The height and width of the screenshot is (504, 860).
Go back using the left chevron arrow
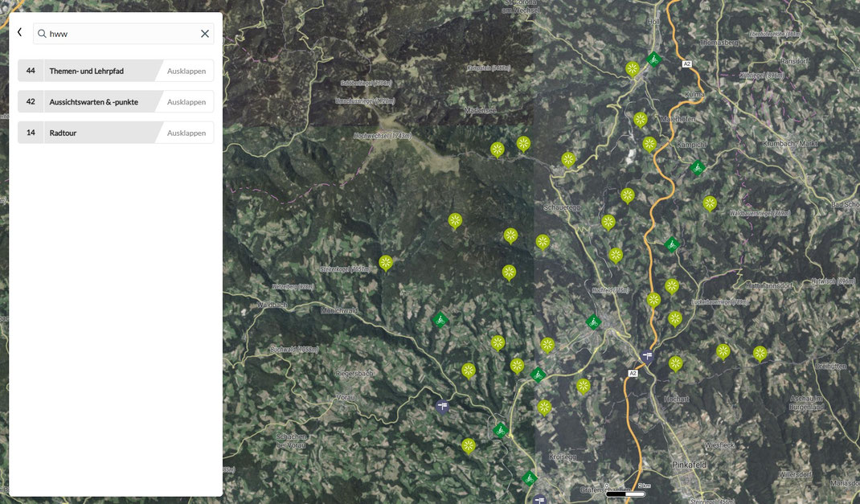pos(20,32)
